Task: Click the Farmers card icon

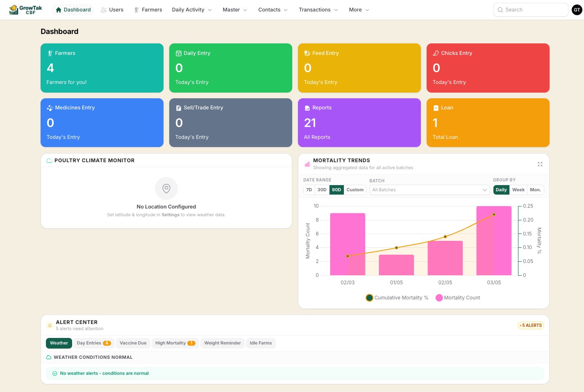Action: 50,53
